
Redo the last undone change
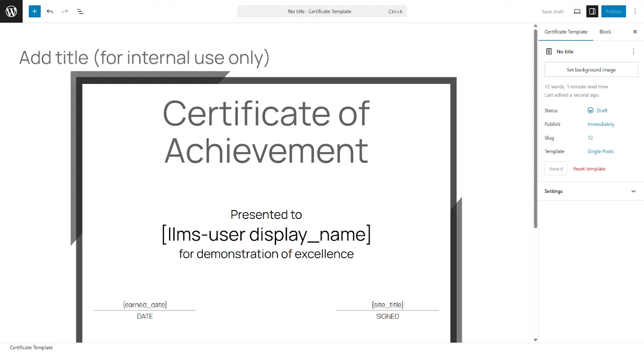tap(65, 11)
